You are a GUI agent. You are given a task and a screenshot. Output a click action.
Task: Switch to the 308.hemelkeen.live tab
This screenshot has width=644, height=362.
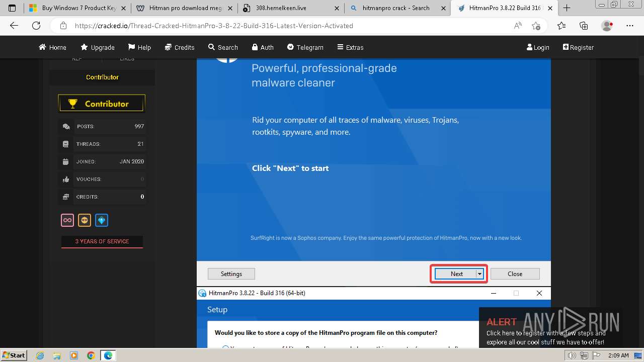tap(290, 8)
